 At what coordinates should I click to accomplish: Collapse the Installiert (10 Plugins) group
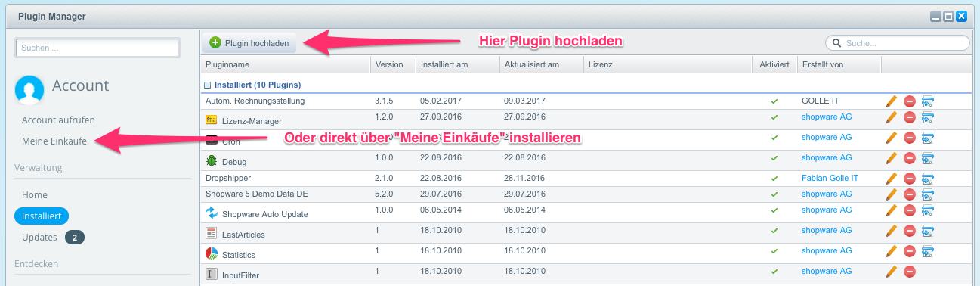click(208, 85)
